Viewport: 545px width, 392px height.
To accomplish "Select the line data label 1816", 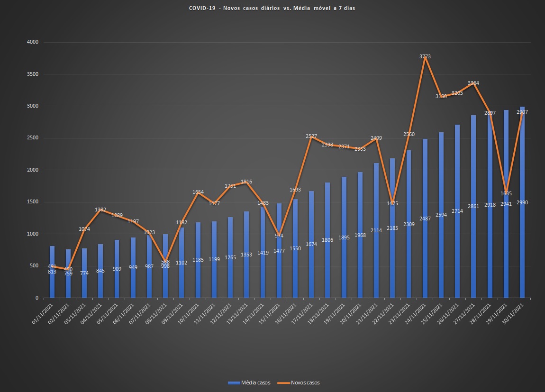I will coord(246,182).
